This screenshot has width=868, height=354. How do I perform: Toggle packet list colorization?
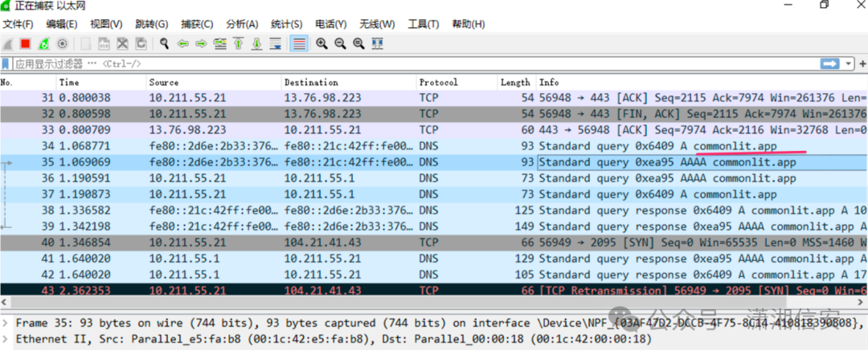(x=299, y=43)
